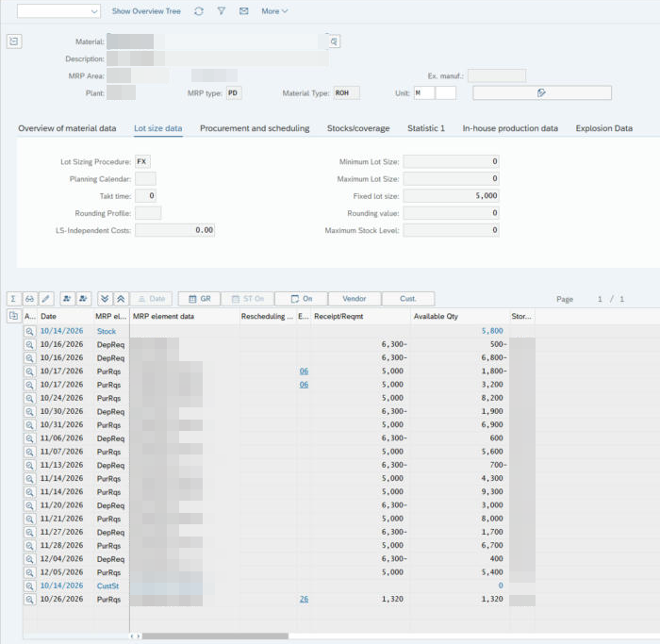Open details icon for PurRqs 12/05/2026 row
The width and height of the screenshot is (660, 644).
tap(29, 572)
